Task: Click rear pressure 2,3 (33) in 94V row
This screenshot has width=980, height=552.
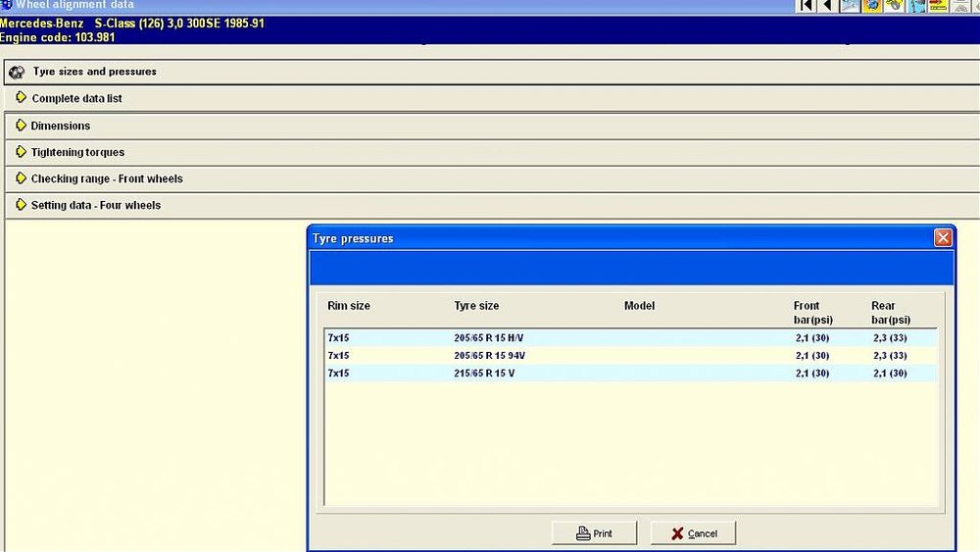Action: pos(890,355)
